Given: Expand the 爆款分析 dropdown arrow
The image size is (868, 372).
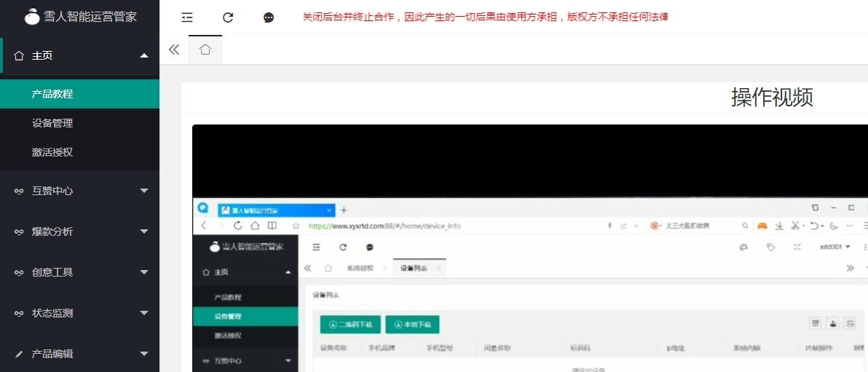Looking at the screenshot, I should (144, 231).
